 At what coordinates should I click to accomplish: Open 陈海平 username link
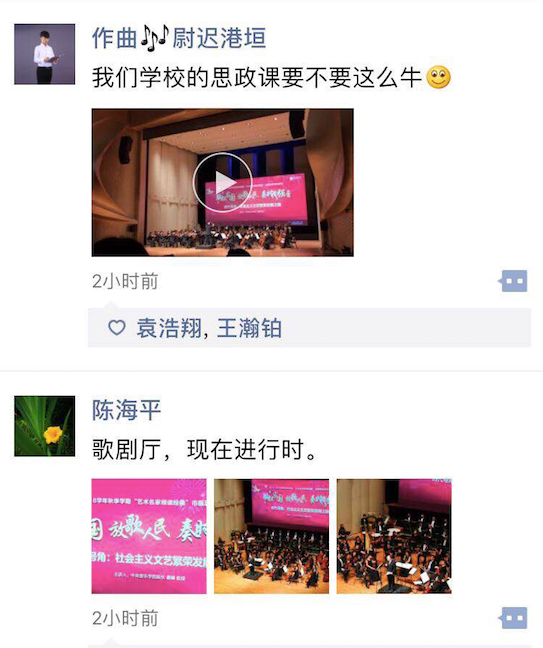pos(126,410)
